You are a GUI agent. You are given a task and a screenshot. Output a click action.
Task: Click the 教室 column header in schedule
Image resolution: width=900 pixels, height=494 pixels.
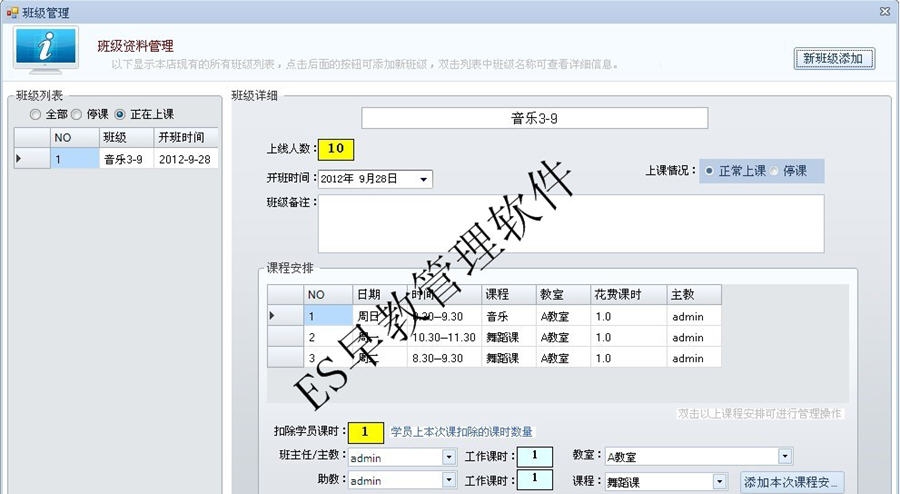(563, 294)
